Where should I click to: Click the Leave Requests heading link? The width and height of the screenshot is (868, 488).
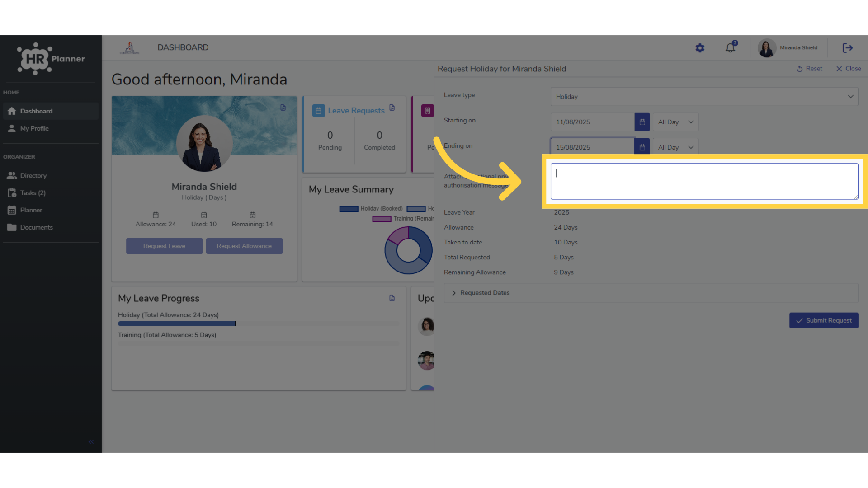(356, 111)
